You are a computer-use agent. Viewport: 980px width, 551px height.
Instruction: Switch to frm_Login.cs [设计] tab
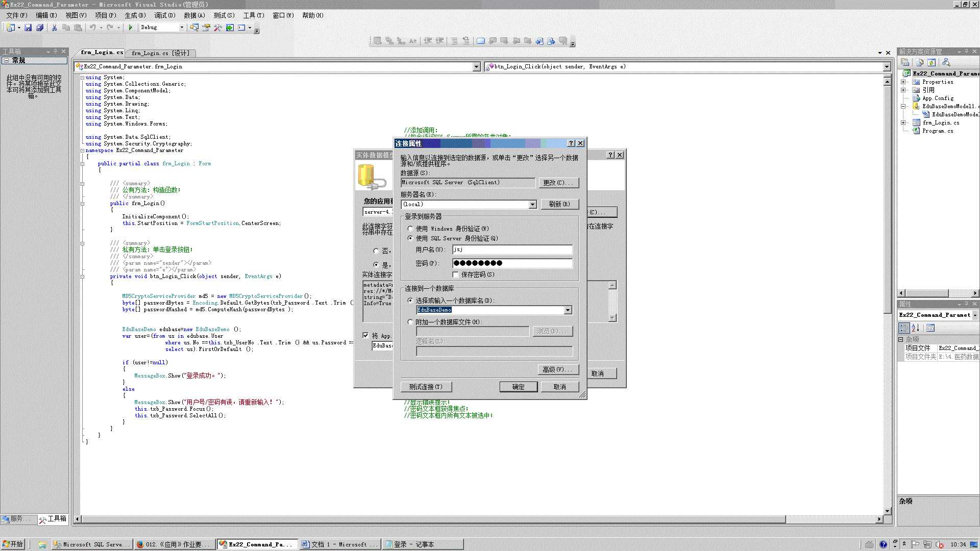160,53
